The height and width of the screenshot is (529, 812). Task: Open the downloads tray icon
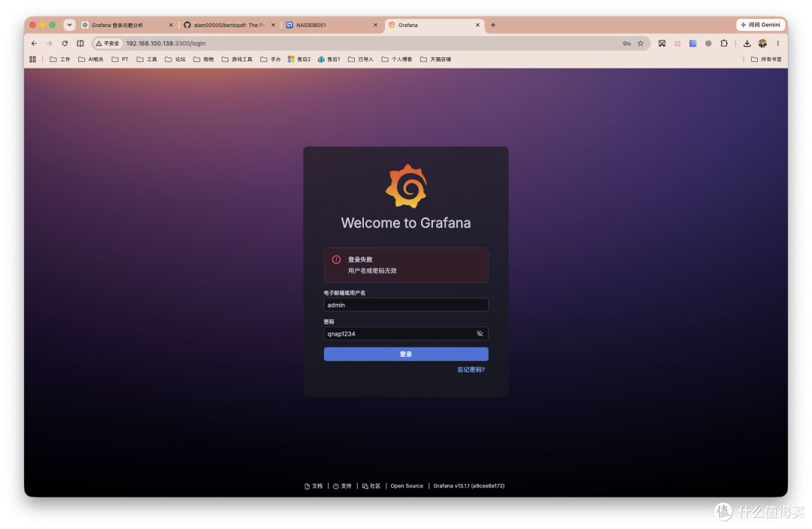tap(747, 44)
